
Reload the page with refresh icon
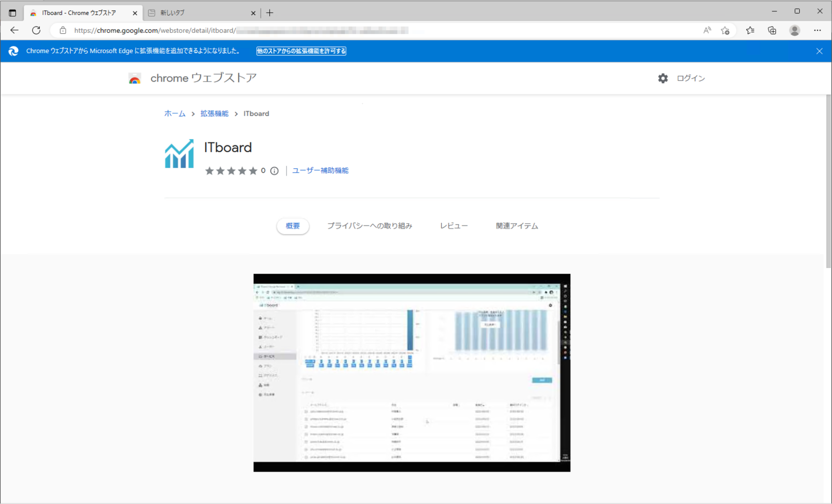click(36, 30)
